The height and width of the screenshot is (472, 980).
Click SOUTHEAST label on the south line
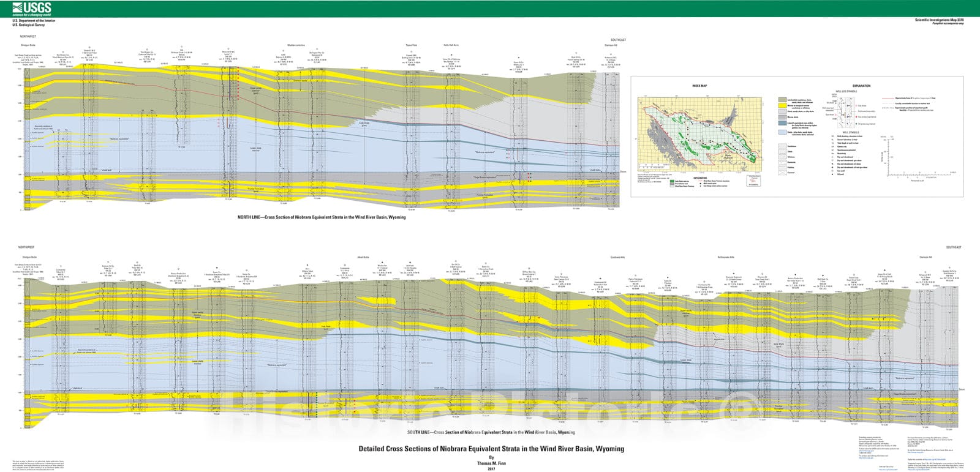[954, 247]
